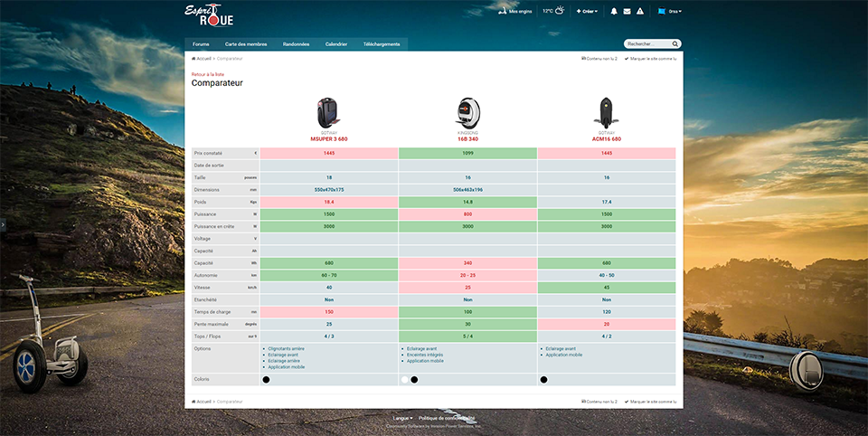Image resolution: width=868 pixels, height=436 pixels.
Task: Open the Calendrier tab
Action: coord(336,44)
